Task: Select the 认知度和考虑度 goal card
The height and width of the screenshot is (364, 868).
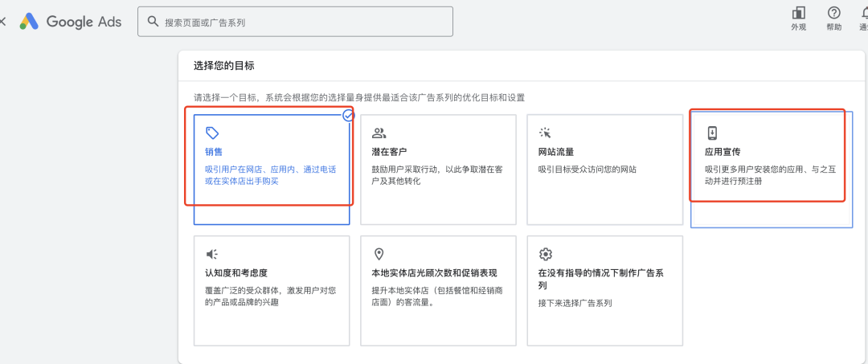Action: coord(272,290)
